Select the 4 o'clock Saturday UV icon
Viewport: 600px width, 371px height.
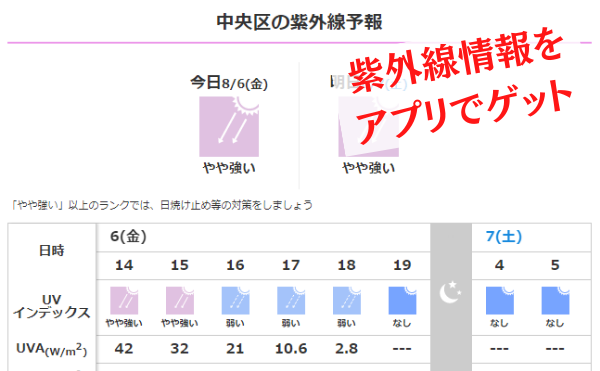499,301
